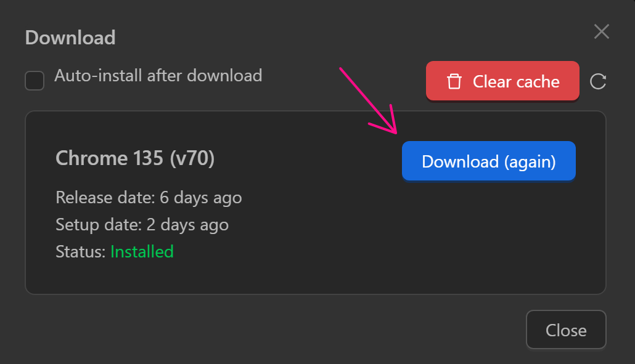Click the trash can icon
This screenshot has height=364, width=635.
(x=454, y=81)
